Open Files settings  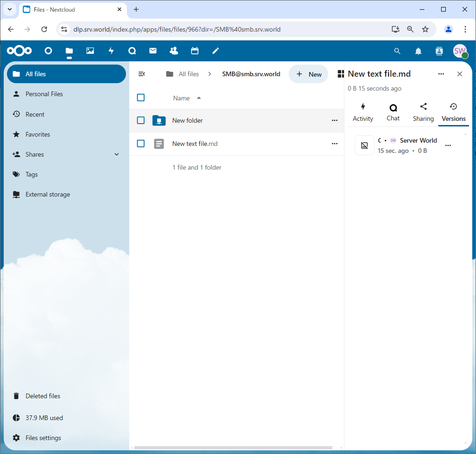43,438
